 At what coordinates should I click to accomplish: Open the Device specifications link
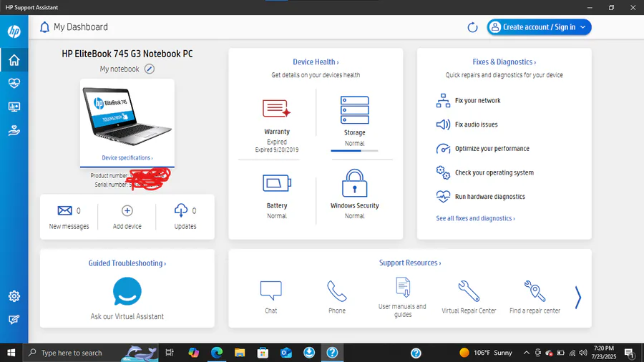127,157
